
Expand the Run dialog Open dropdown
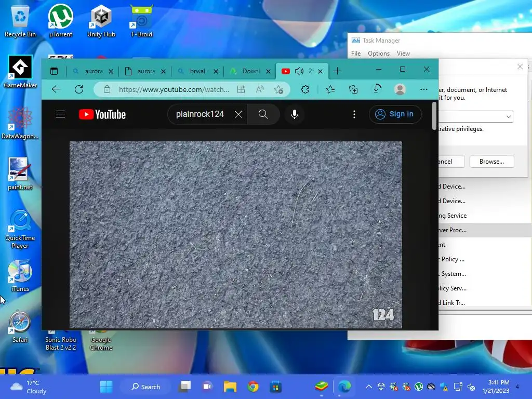pyautogui.click(x=508, y=116)
